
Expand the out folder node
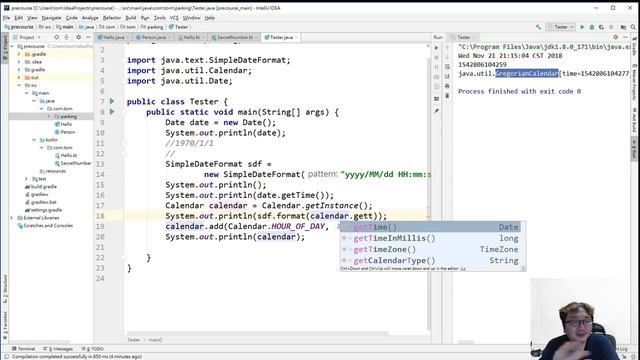pos(18,78)
